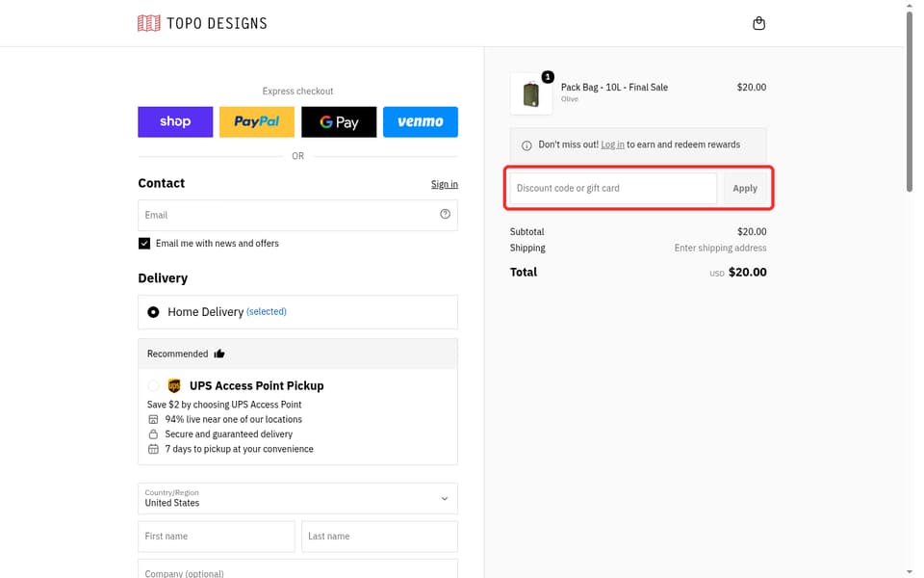Open the Country/Region dropdown
The image size is (924, 578).
297,498
